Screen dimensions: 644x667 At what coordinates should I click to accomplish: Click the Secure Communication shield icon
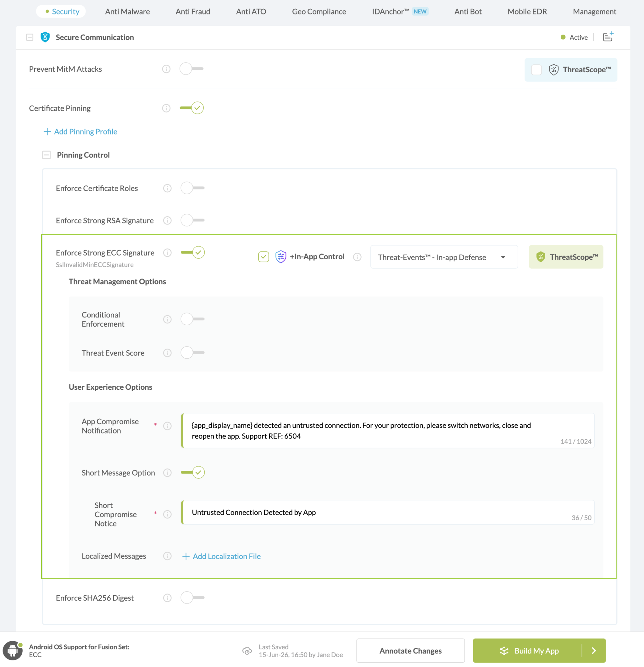45,37
